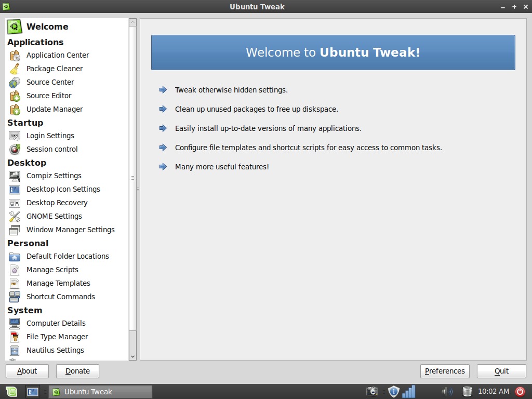Viewport: 532px width, 399px height.
Task: Choose Login Settings label
Action: 50,136
